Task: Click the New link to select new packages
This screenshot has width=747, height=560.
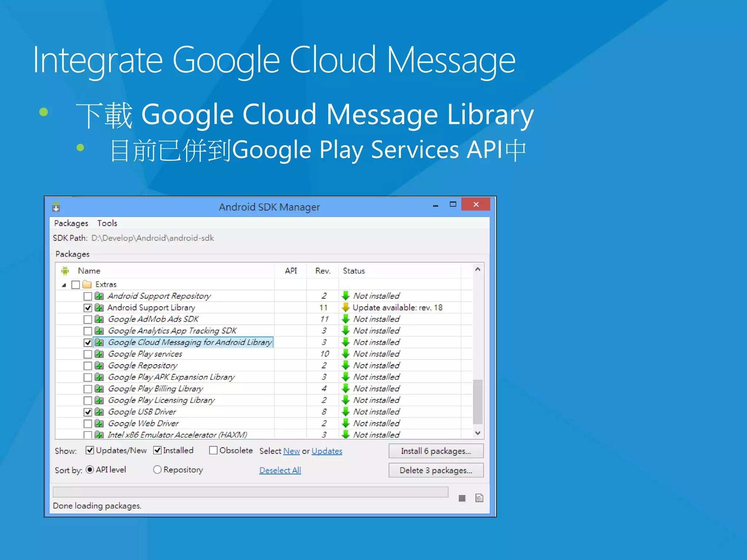Action: [291, 451]
